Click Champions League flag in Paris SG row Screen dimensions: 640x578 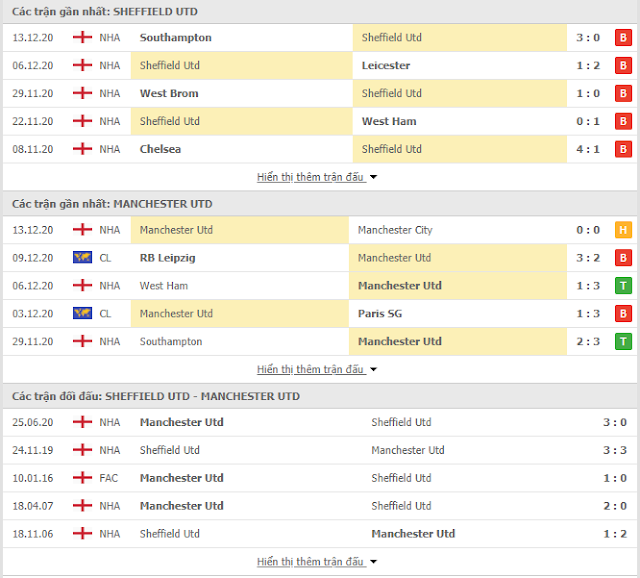[82, 313]
